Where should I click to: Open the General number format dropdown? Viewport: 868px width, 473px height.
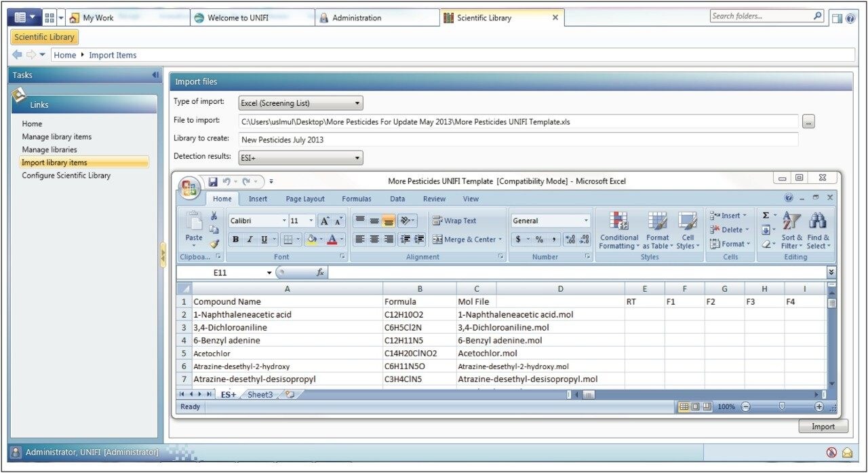[x=586, y=221]
